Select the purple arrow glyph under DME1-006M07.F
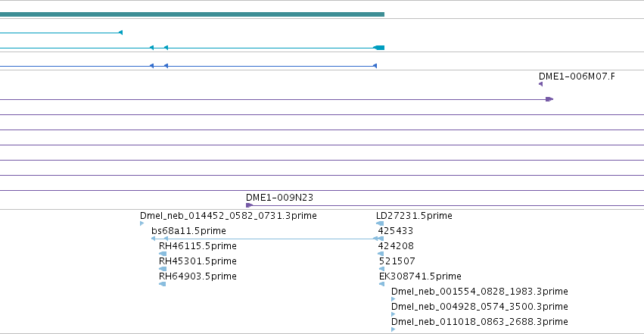Viewport: 644px width, 334px height. coord(540,84)
